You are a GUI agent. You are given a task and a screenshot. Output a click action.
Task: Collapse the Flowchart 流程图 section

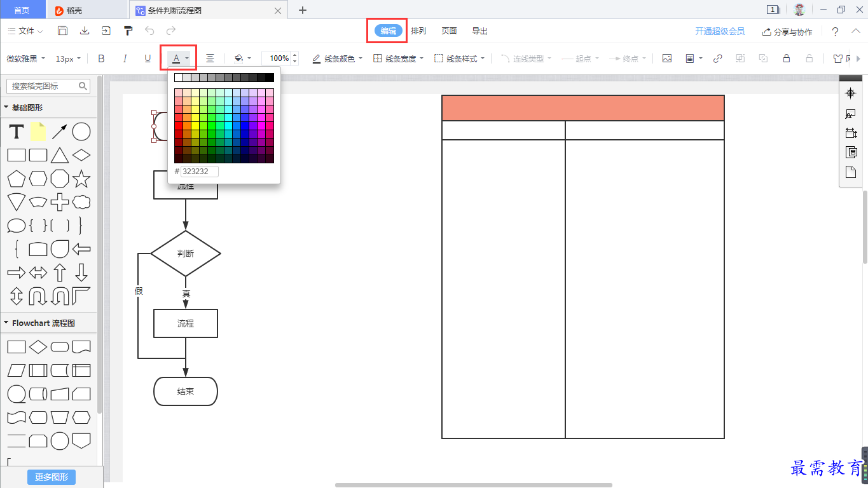6,323
